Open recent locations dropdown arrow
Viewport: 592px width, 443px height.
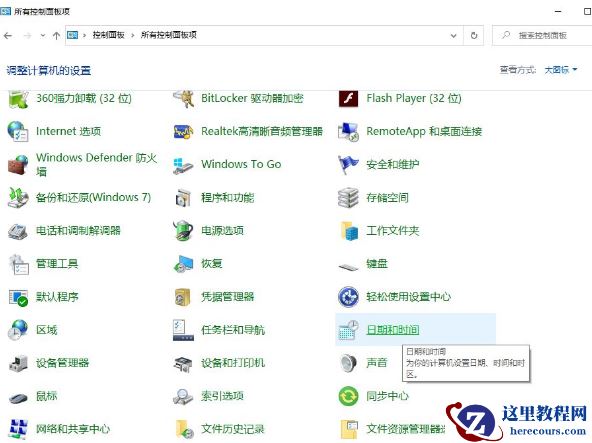tap(43, 36)
